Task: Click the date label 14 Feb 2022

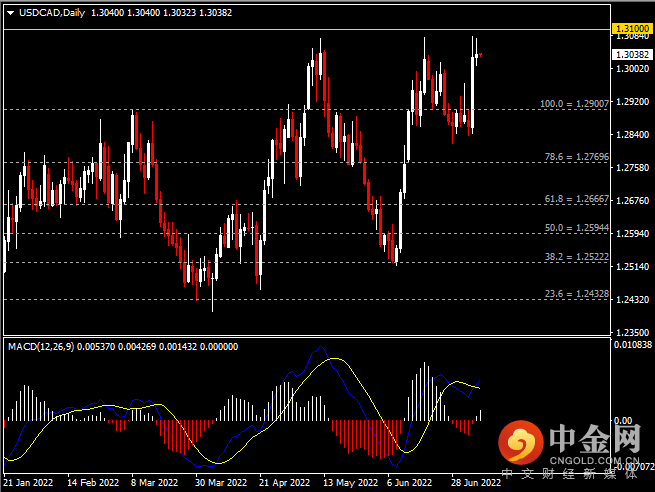Action: (x=93, y=483)
